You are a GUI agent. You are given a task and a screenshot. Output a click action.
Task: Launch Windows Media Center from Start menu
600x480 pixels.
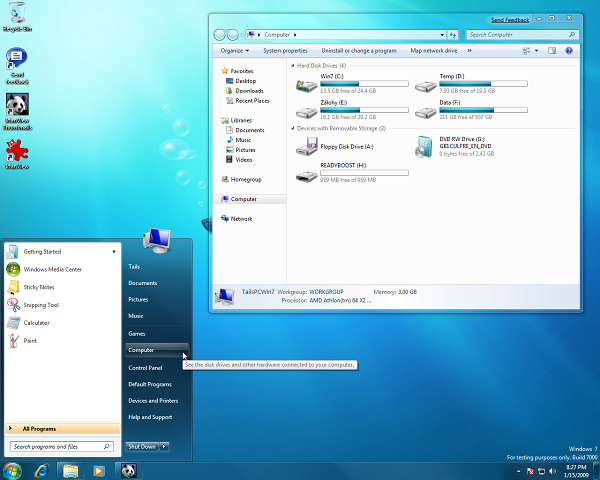click(x=52, y=269)
